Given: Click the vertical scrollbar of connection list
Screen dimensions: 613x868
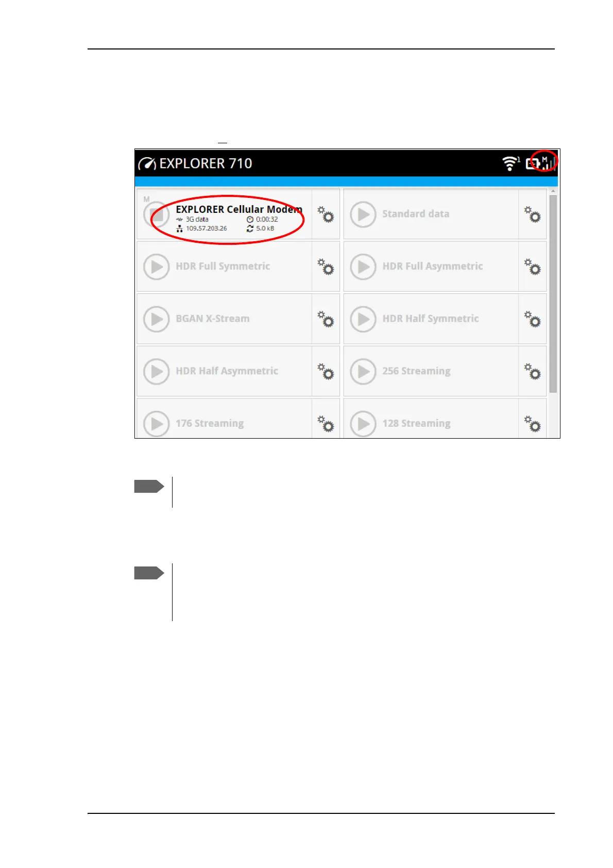Looking at the screenshot, I should tap(553, 294).
